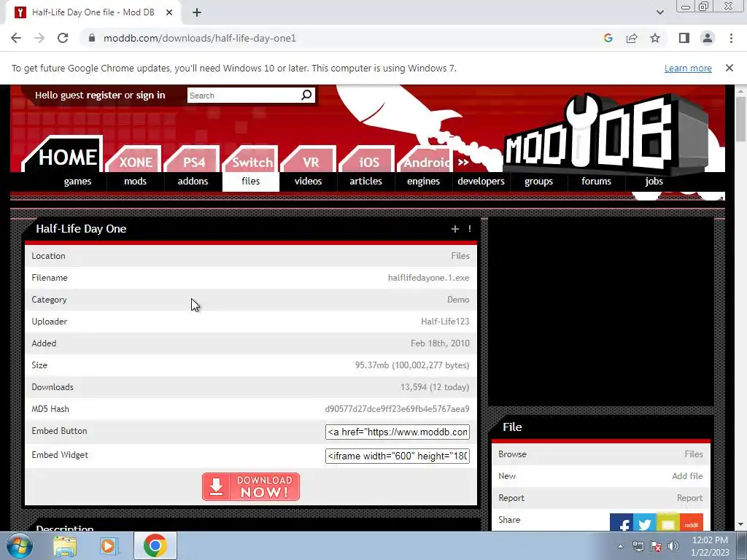Share on Reddit icon
This screenshot has height=560, width=747.
tap(692, 523)
